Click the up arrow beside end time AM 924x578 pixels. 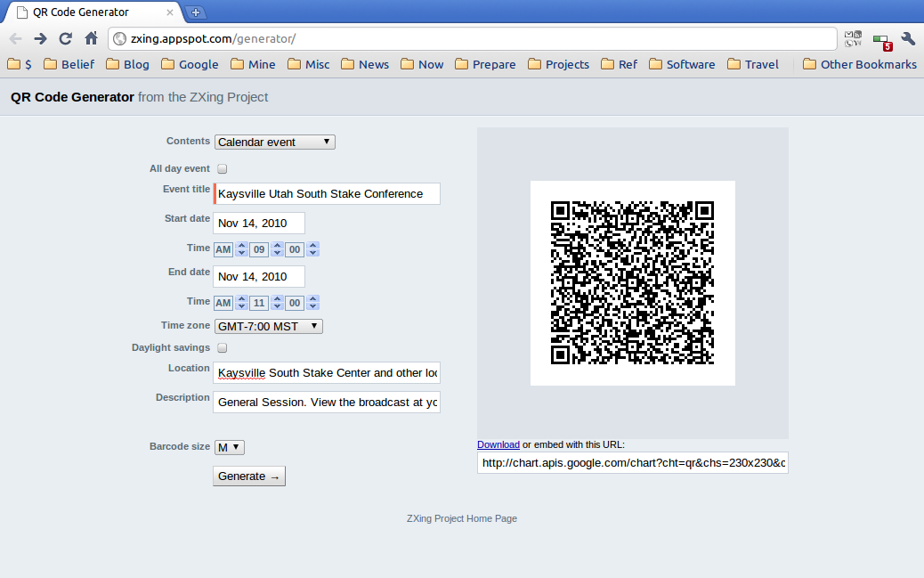(x=241, y=299)
